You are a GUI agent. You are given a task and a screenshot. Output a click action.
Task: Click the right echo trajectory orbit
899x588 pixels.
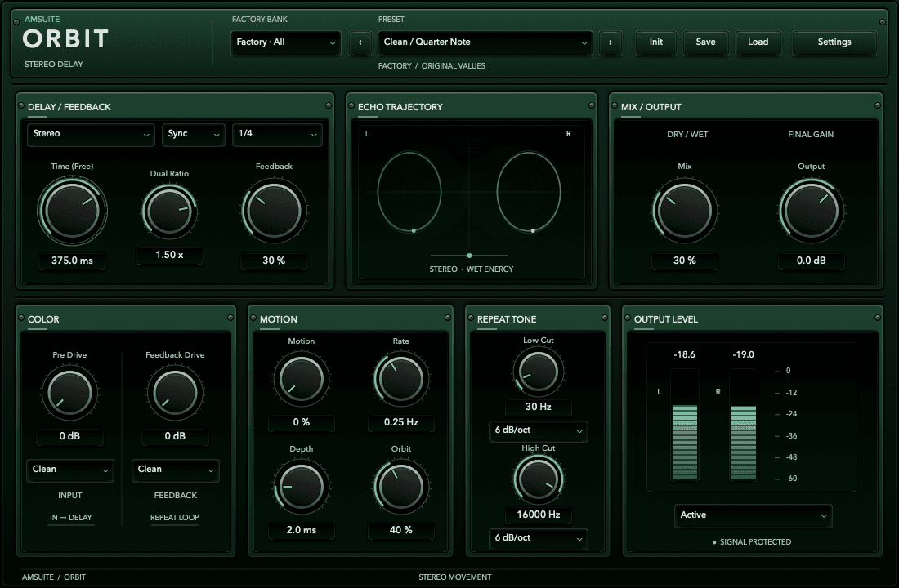point(529,192)
